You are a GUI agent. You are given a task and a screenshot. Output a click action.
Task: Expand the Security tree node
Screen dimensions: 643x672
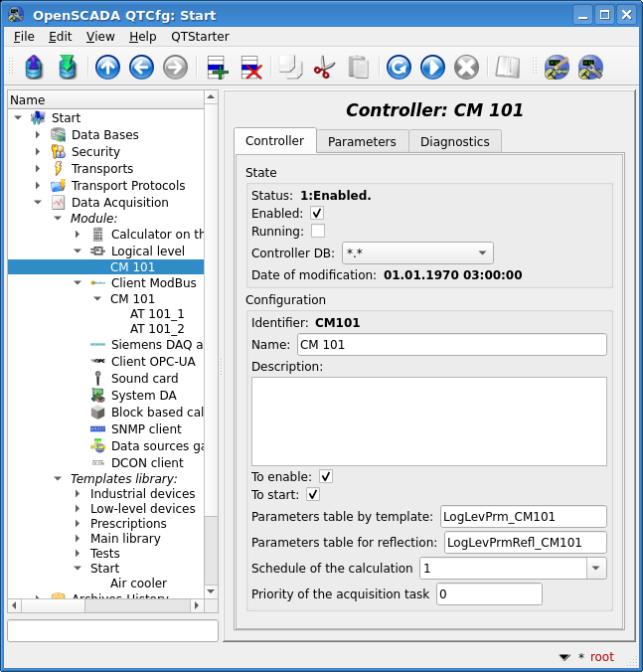[38, 151]
